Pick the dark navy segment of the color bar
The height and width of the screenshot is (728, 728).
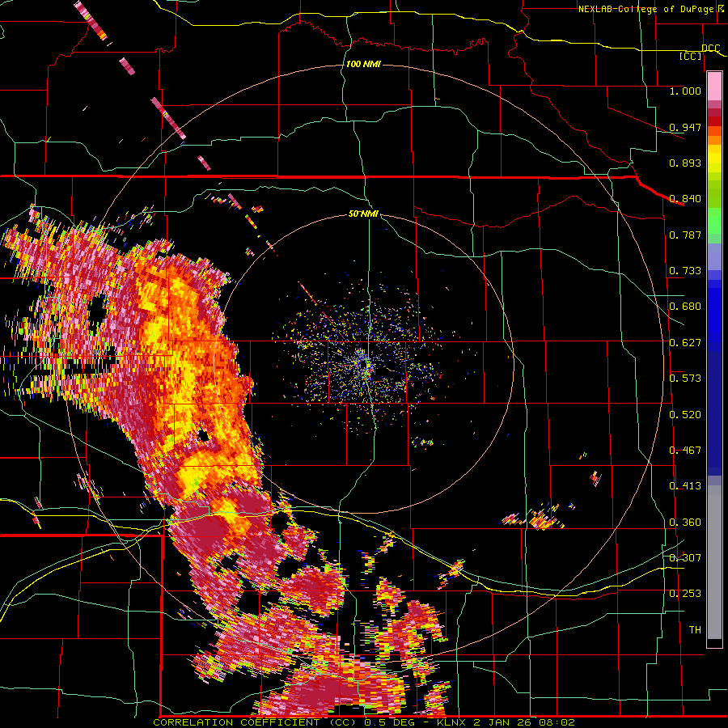(714, 408)
